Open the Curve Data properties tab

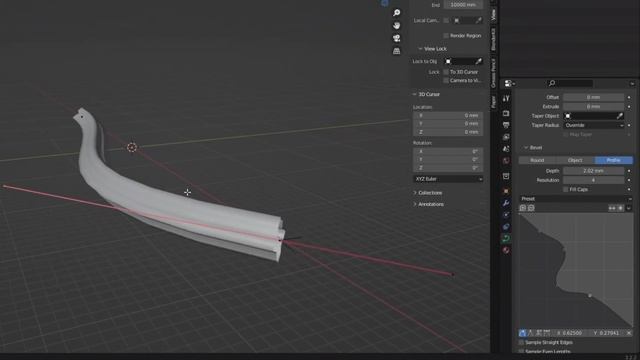(506, 238)
